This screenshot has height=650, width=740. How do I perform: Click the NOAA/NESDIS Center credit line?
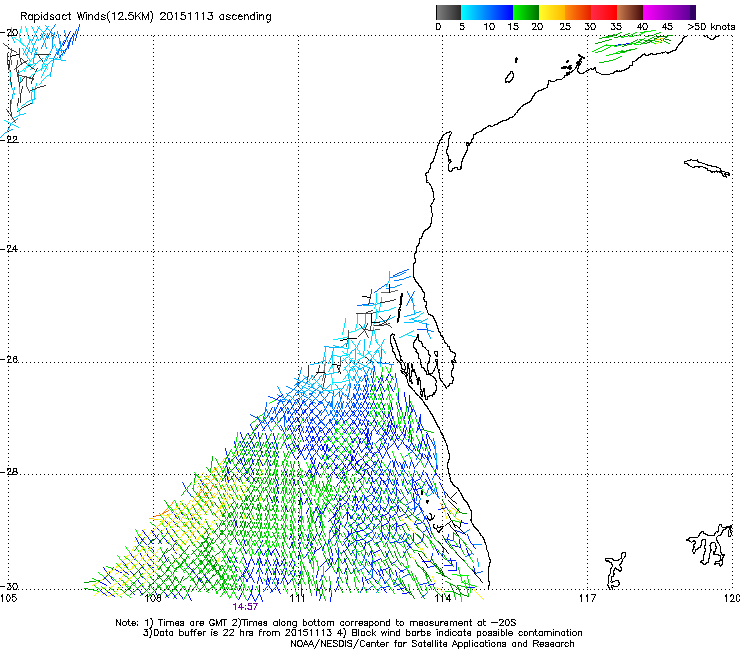(432, 644)
